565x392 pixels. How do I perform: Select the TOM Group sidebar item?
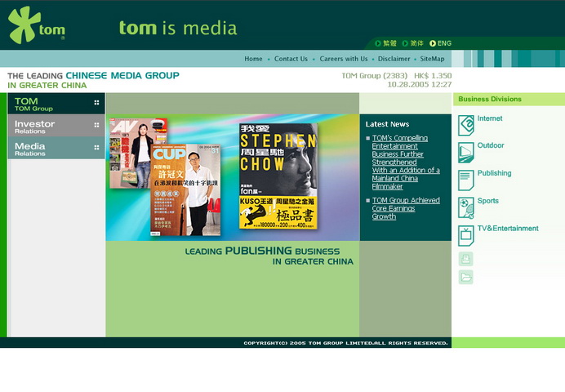[x=56, y=104]
